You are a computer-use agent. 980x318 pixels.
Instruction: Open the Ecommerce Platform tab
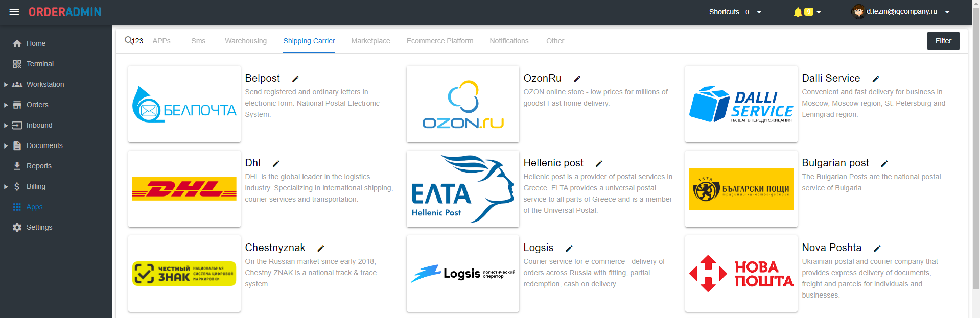(440, 41)
